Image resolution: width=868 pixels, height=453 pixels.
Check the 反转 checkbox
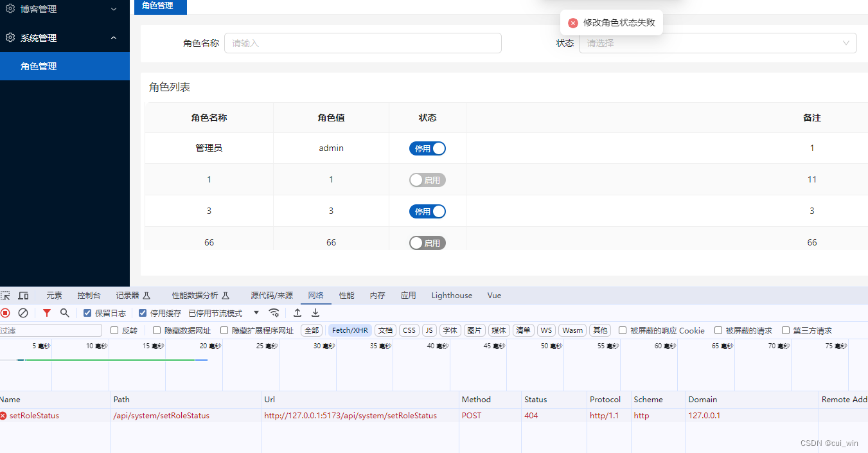[114, 330]
